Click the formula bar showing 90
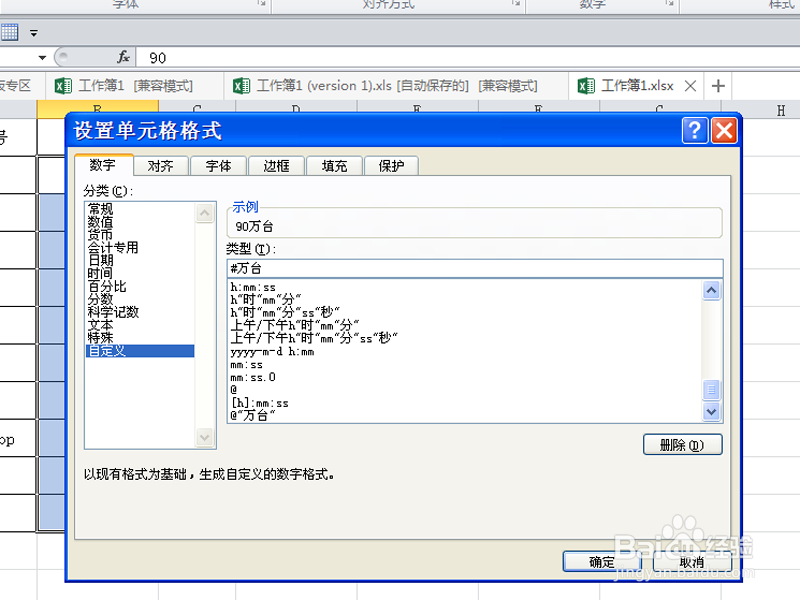Screen dimensions: 800x600 click(467, 58)
